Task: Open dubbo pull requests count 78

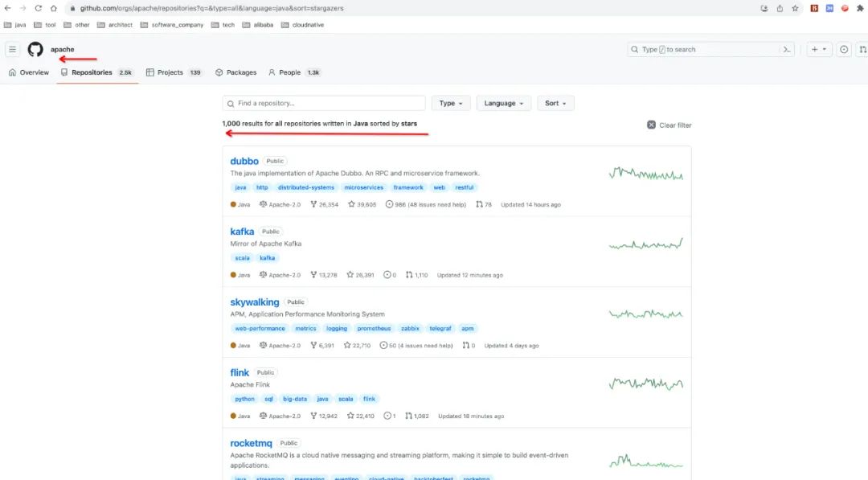Action: tap(484, 204)
